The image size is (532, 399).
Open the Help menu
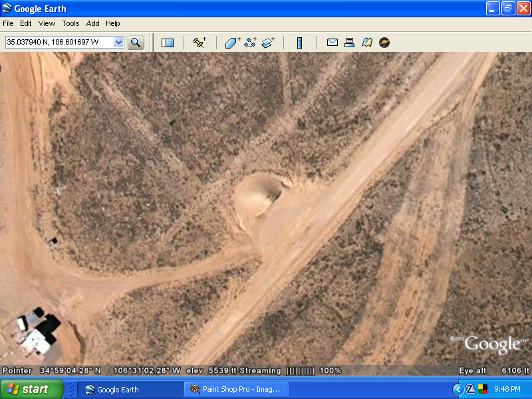113,23
